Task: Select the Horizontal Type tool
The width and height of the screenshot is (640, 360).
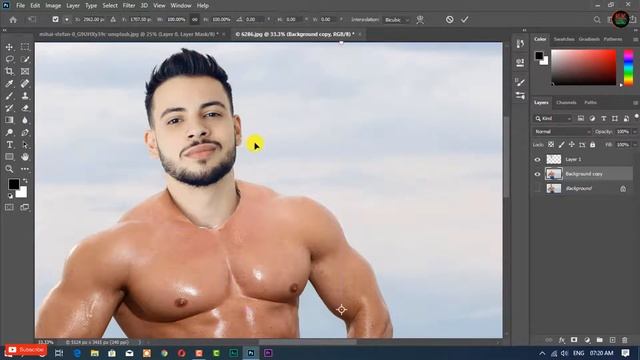Action: coord(9,144)
